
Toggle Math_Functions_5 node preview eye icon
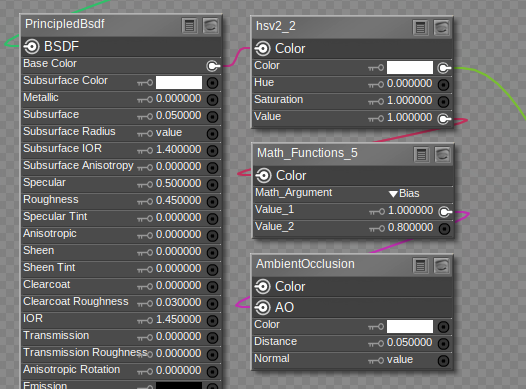442,155
